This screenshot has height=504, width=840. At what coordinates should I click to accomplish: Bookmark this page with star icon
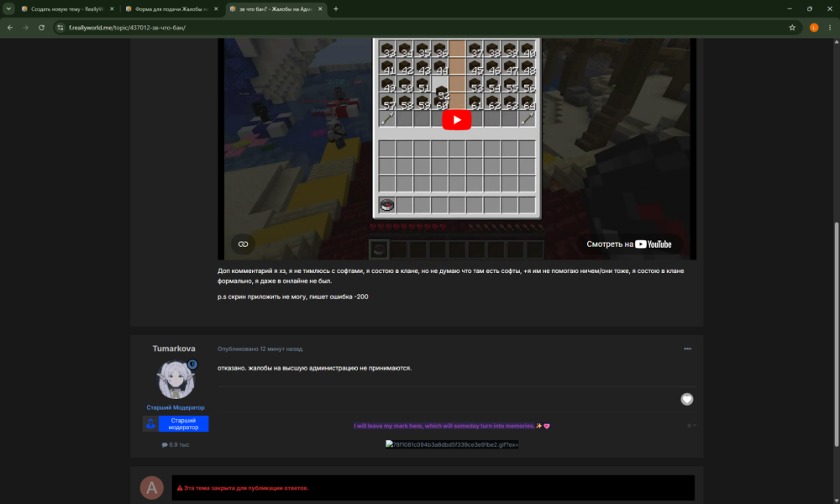point(792,28)
